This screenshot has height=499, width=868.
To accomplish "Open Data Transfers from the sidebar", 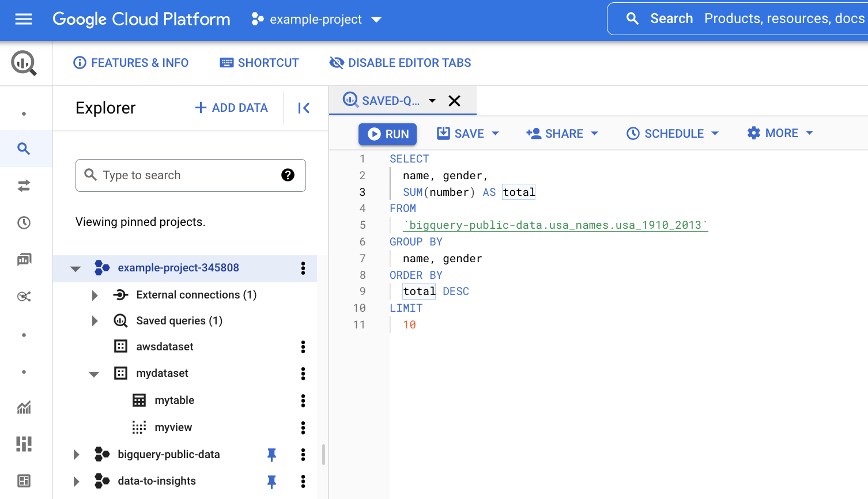I will pos(24,186).
